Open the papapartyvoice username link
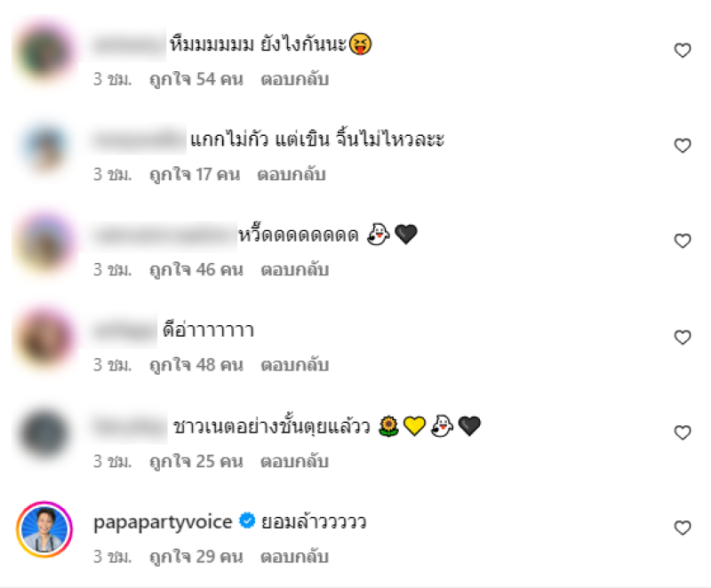This screenshot has width=711, height=588. [x=163, y=522]
